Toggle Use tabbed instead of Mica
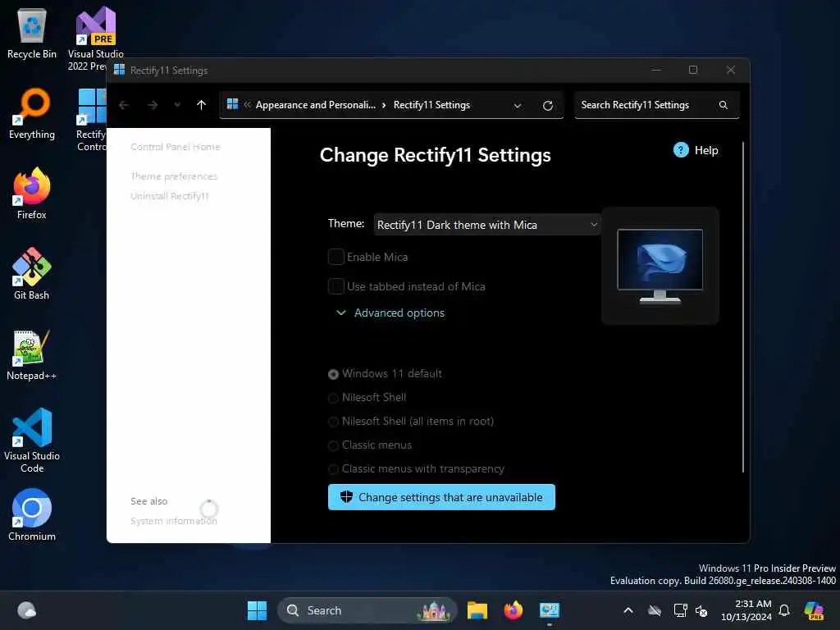The width and height of the screenshot is (840, 630). [x=336, y=286]
